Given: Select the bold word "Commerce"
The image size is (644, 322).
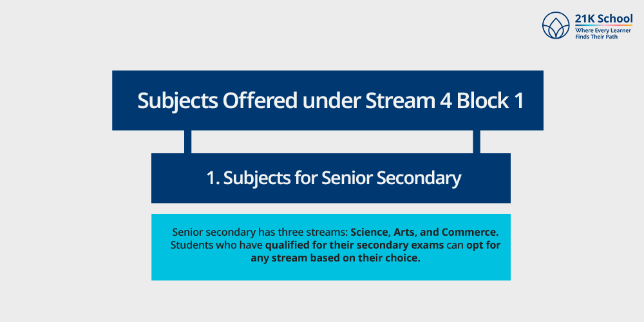Looking at the screenshot, I should click(466, 232).
